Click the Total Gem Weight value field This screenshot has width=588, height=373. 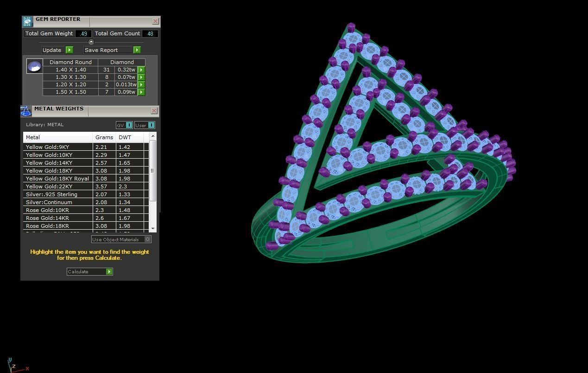tap(83, 33)
